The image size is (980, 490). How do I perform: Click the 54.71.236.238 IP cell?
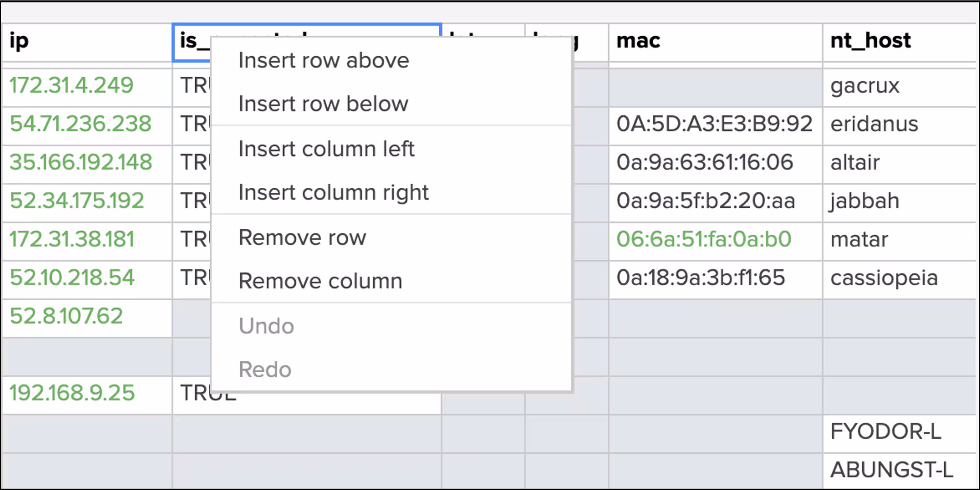(81, 124)
